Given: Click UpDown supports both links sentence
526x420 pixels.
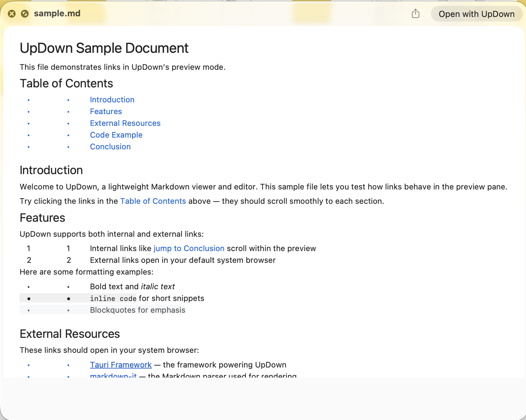Looking at the screenshot, I should pos(111,234).
